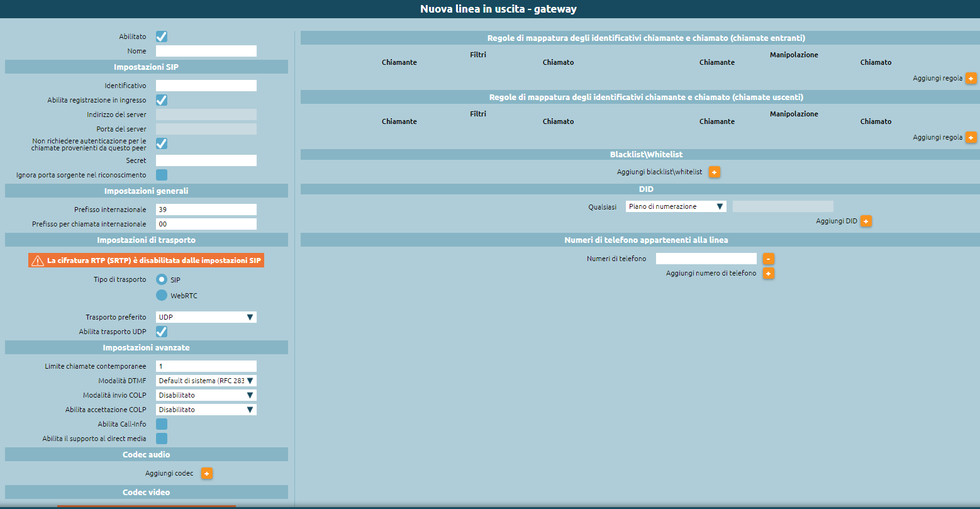Screen dimensions: 980x509
Task: Click plus icon beside incoming Aggiungi regola
Action: tap(971, 79)
